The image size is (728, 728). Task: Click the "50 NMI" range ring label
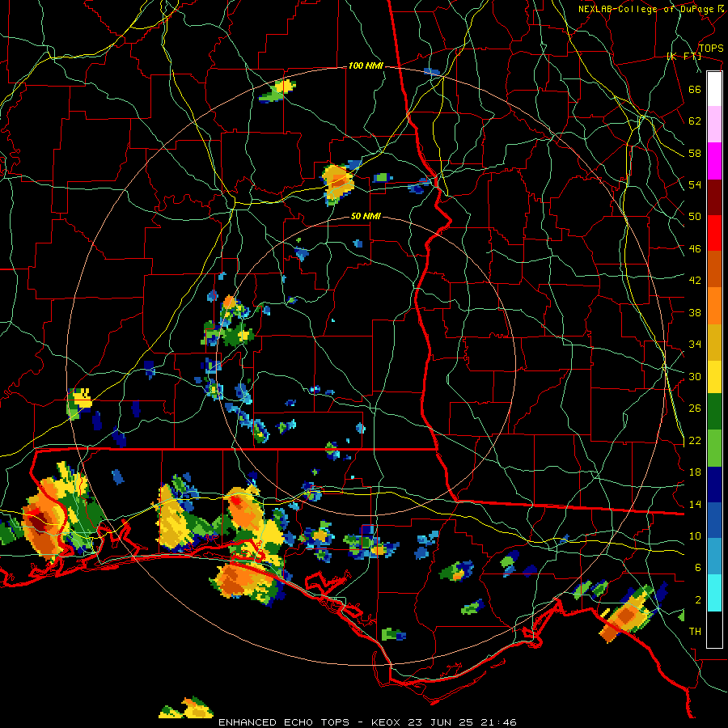tap(366, 216)
